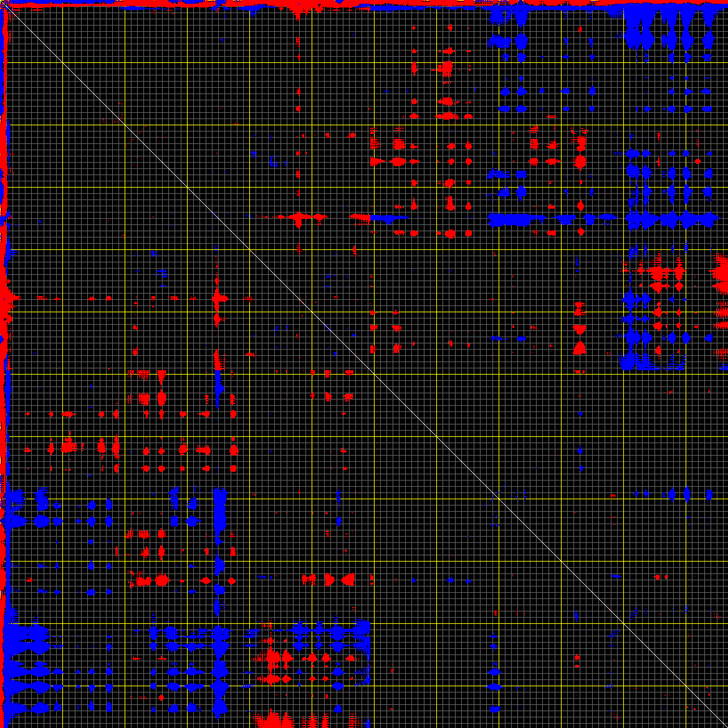
Task: Click the red horizontal streak beside the blue streak
Action: click(x=299, y=218)
